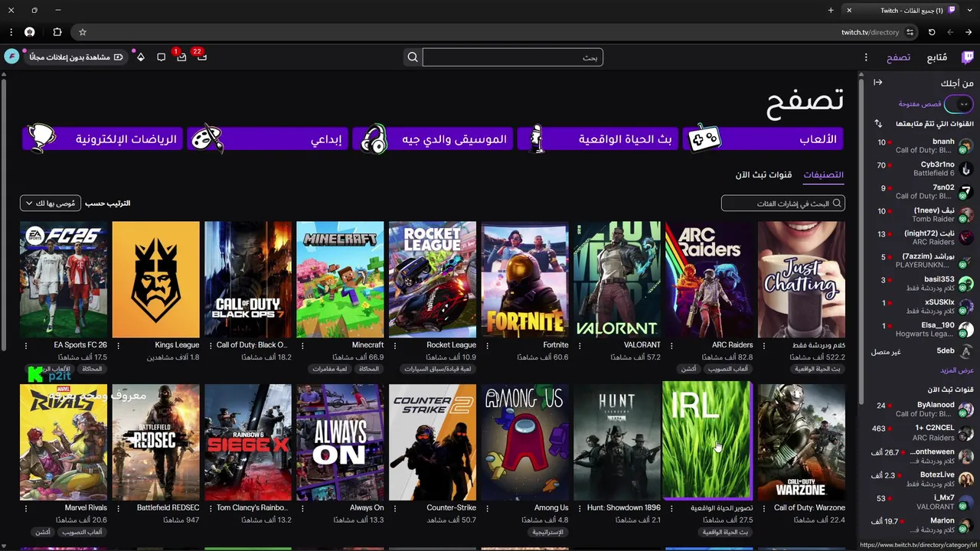Open options dots for Kings League card
The width and height of the screenshot is (980, 551).
tap(118, 345)
